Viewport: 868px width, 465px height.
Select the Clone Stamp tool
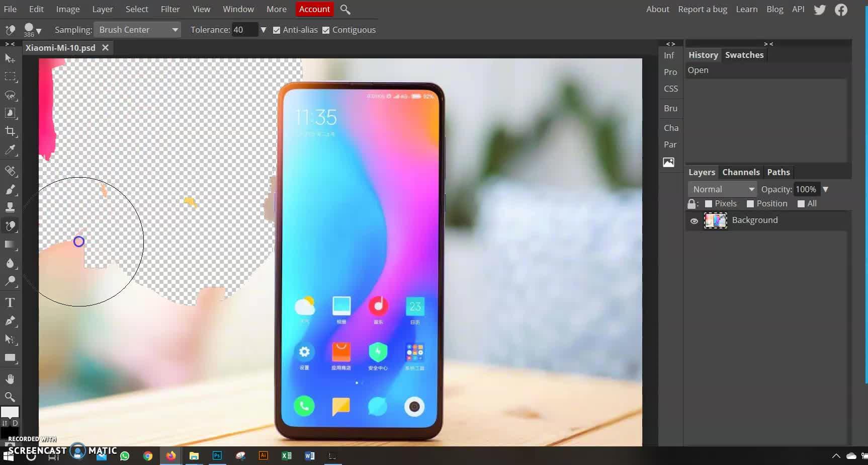coord(10,207)
